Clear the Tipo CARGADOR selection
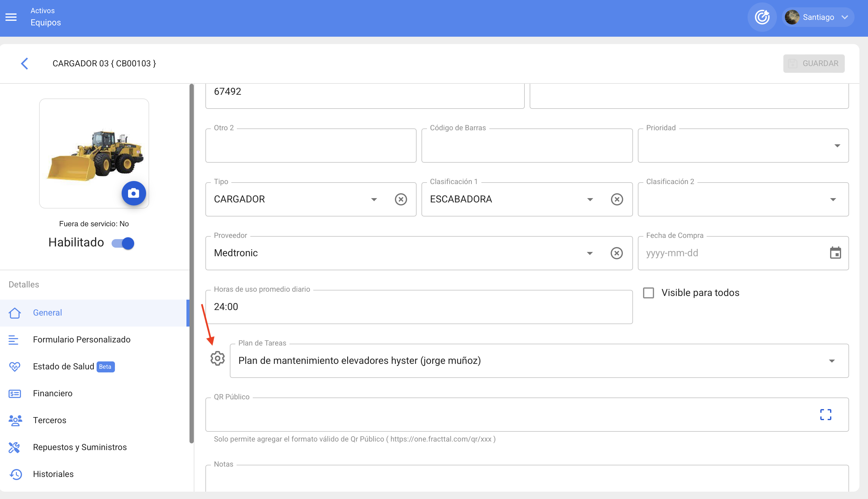 400,199
